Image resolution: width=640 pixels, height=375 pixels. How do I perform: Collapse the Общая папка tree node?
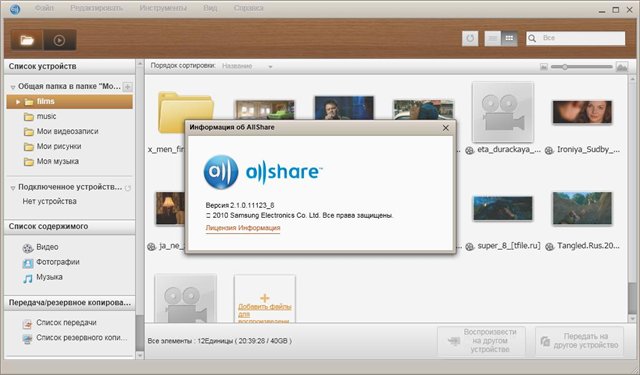(13, 87)
